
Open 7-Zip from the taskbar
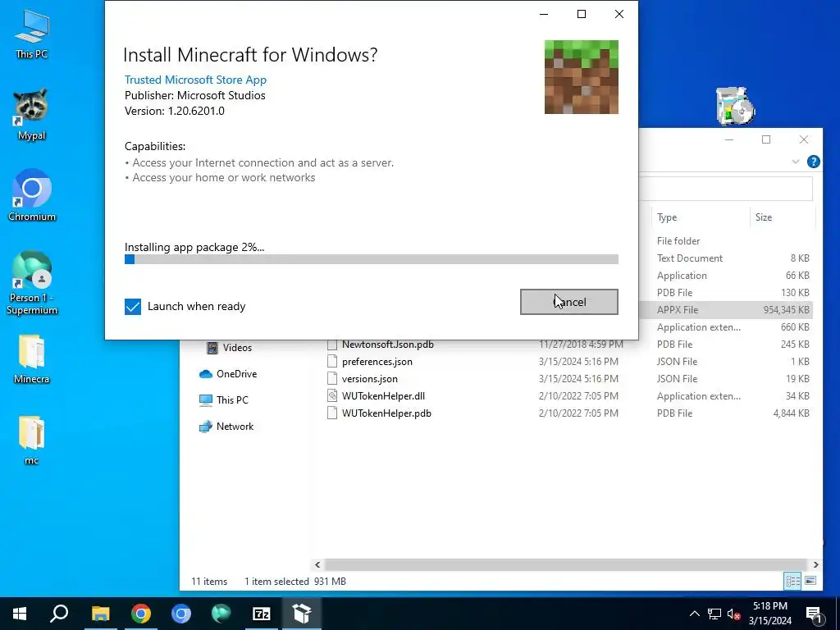(262, 614)
